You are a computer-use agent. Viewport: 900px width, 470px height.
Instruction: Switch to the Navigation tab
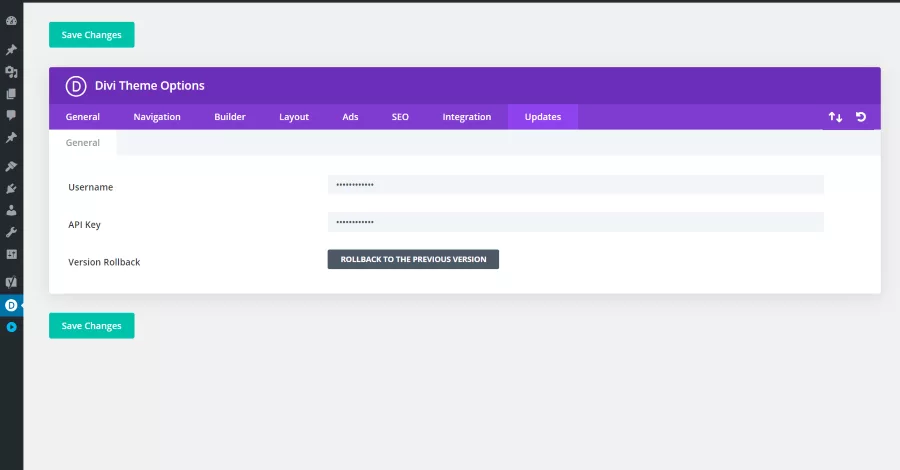(x=157, y=116)
